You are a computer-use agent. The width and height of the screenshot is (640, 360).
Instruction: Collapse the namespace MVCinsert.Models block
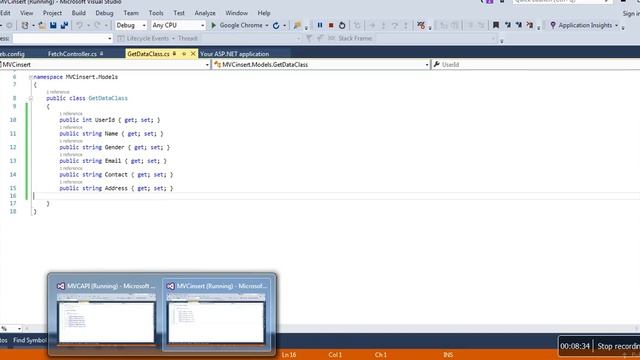pos(31,77)
